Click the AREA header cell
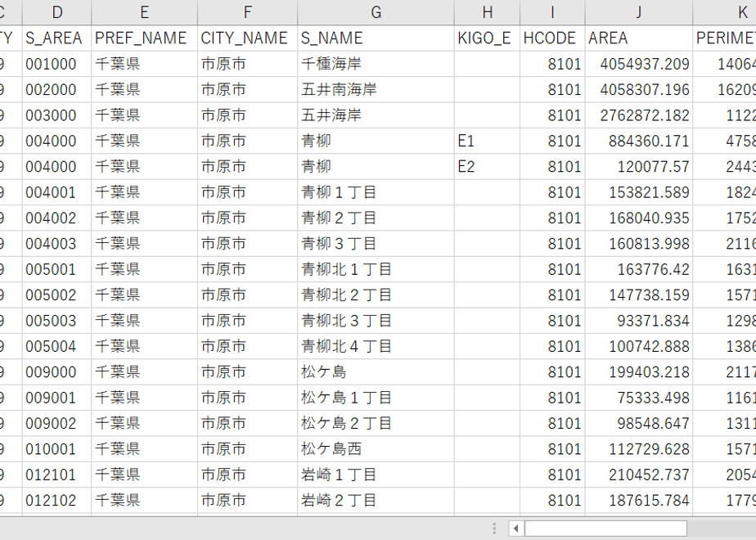The height and width of the screenshot is (540, 756). (639, 38)
